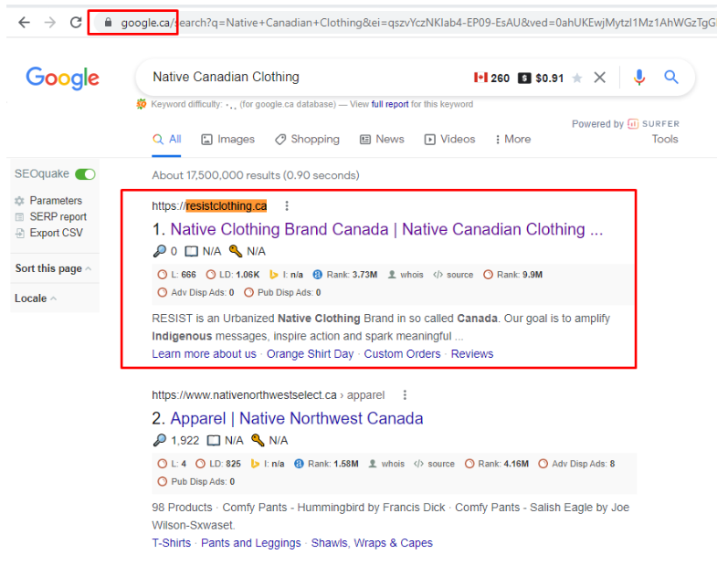Screen dimensions: 728x586
Task: Open three-dot menu for resistclothing.ca result
Action: [287, 205]
